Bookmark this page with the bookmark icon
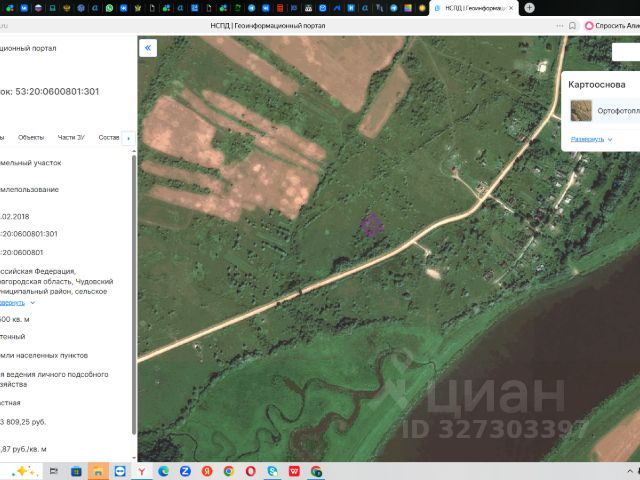 tap(572, 26)
